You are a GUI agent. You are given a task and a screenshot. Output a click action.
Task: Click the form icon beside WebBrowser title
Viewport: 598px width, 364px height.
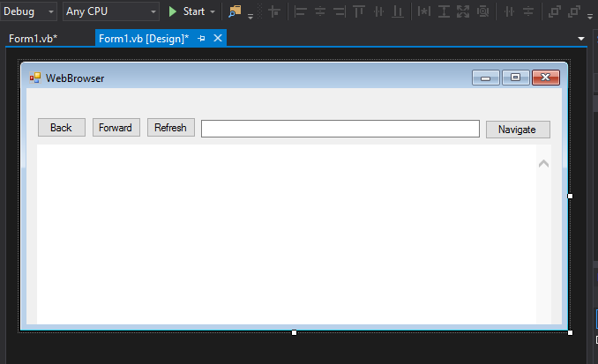(x=35, y=78)
